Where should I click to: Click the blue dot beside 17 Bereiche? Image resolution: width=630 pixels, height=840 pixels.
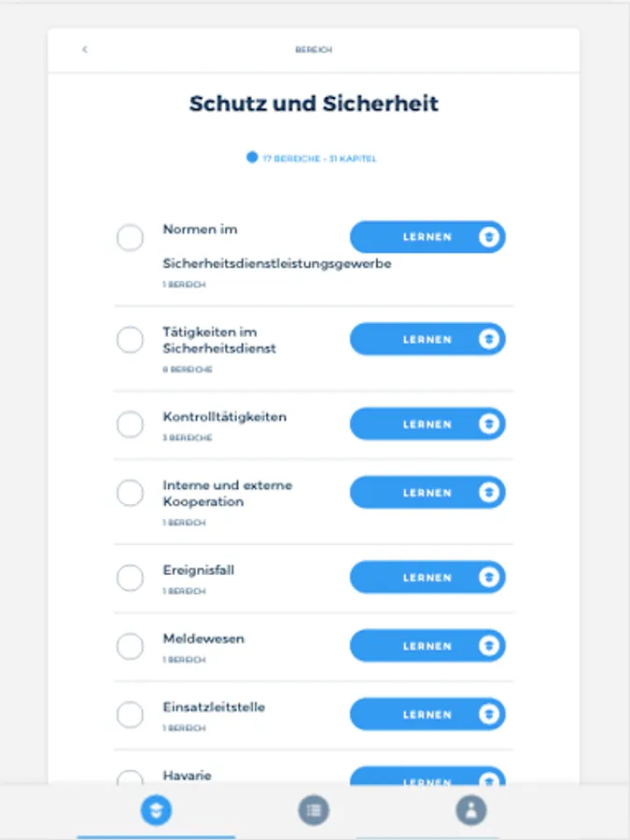[252, 158]
